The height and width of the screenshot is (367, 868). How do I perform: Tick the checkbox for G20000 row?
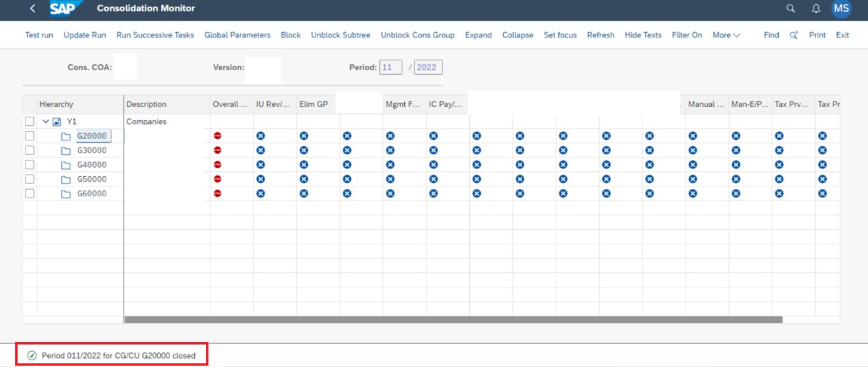[30, 136]
